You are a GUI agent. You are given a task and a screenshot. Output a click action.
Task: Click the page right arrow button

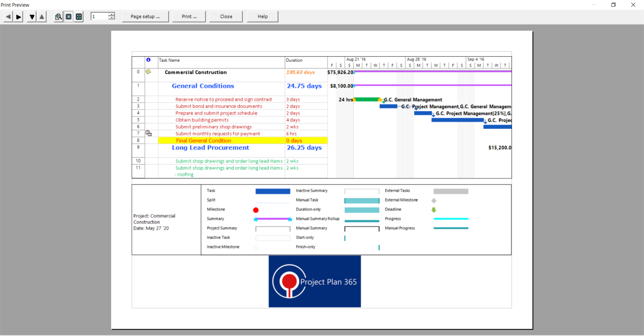18,17
